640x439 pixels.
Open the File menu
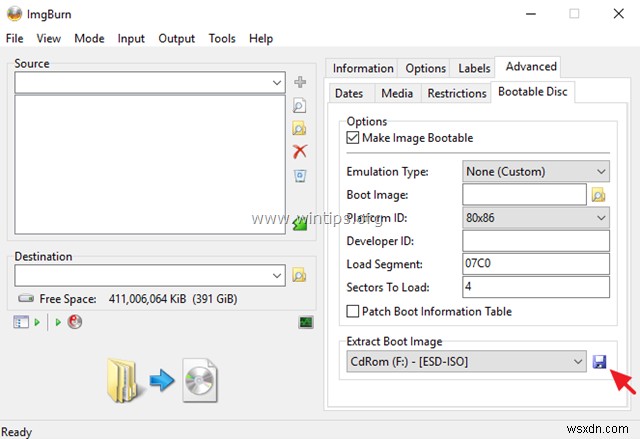(x=15, y=38)
